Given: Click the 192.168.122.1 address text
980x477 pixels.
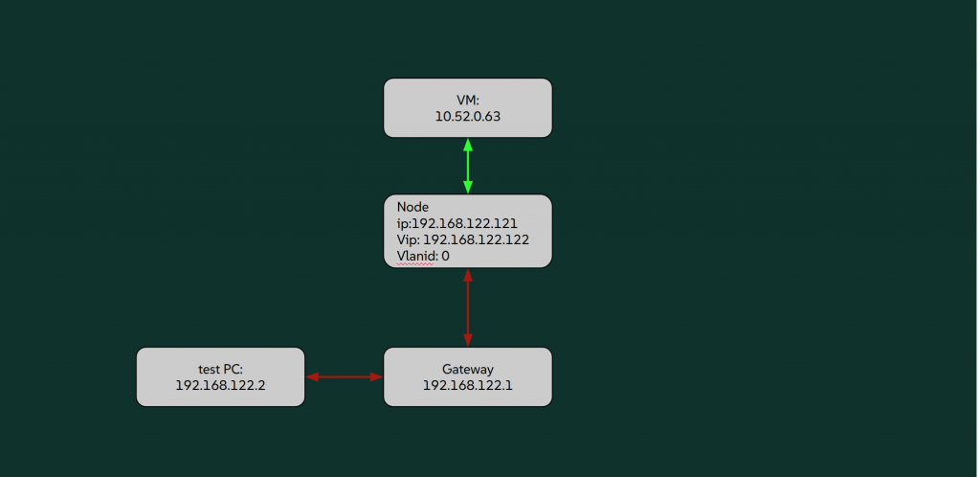Looking at the screenshot, I should click(x=467, y=385).
